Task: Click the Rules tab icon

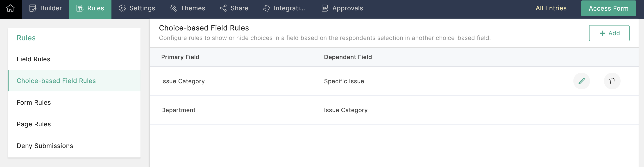Action: 80,9
